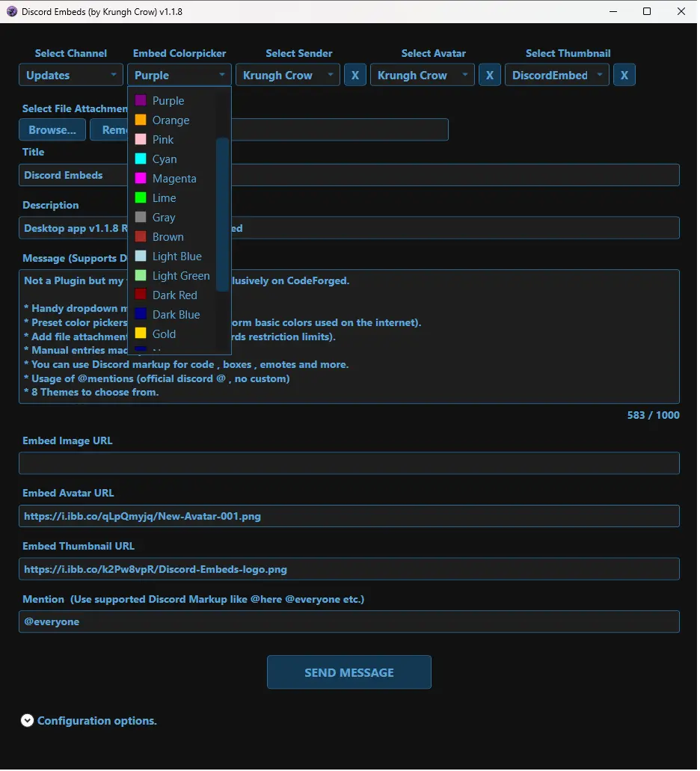Open the Select Channel dropdown
The width and height of the screenshot is (700, 771).
pyautogui.click(x=71, y=76)
